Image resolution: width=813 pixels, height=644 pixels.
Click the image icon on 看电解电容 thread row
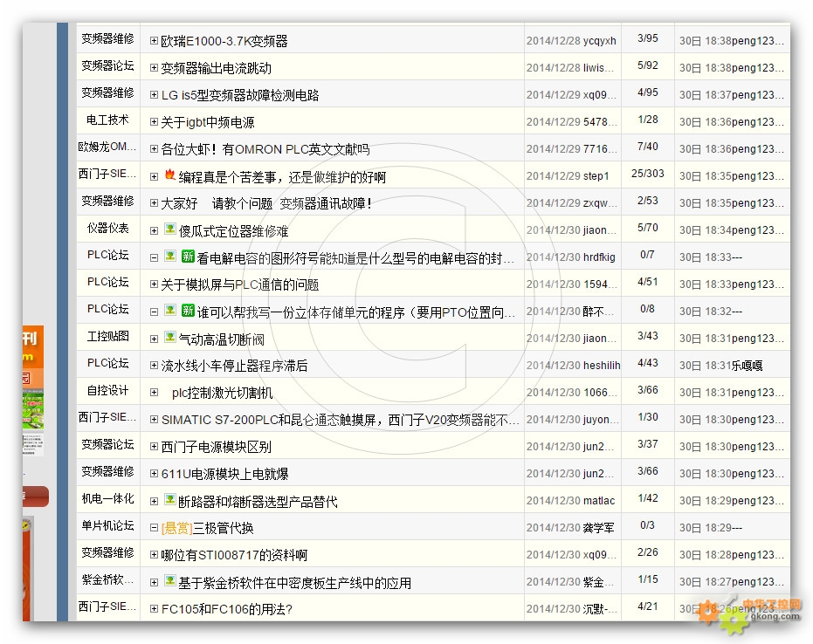(x=170, y=257)
